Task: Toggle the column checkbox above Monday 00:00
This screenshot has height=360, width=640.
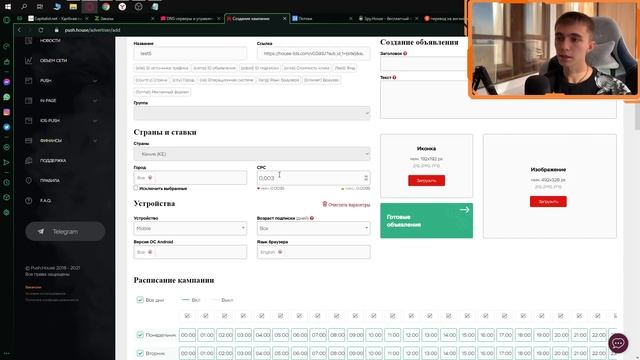Action: point(187,316)
